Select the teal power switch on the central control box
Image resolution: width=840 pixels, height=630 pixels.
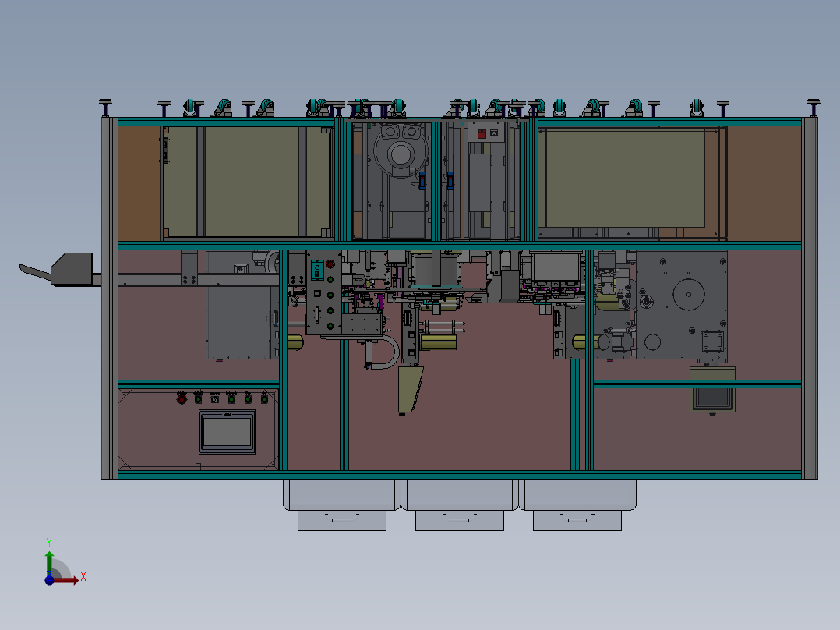(317, 269)
